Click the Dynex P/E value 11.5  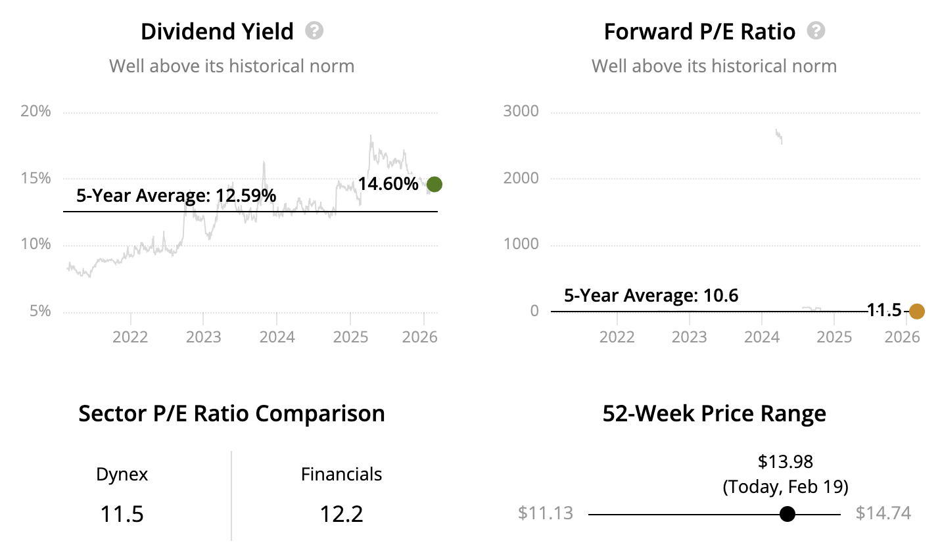[122, 514]
